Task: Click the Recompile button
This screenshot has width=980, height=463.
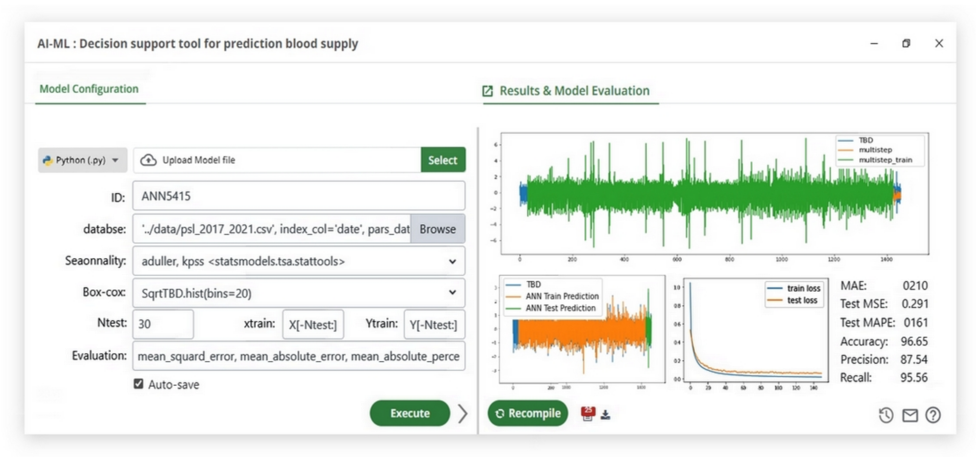Action: click(528, 413)
